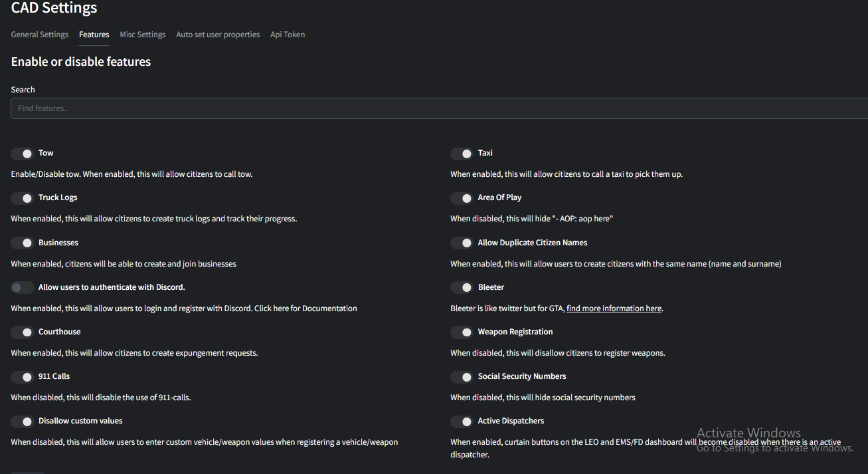The height and width of the screenshot is (474, 868).
Task: Click the 'find more information here' link
Action: pos(614,308)
